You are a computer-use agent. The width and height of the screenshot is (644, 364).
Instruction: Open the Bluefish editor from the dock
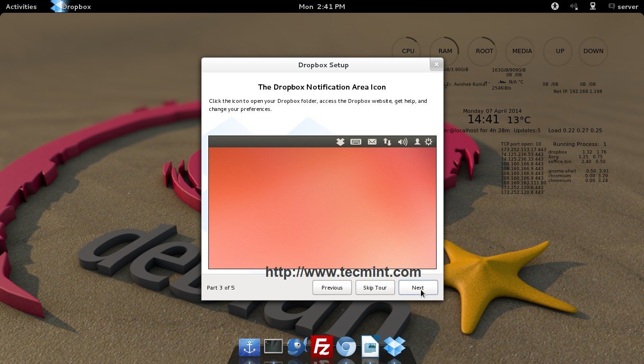tap(298, 347)
